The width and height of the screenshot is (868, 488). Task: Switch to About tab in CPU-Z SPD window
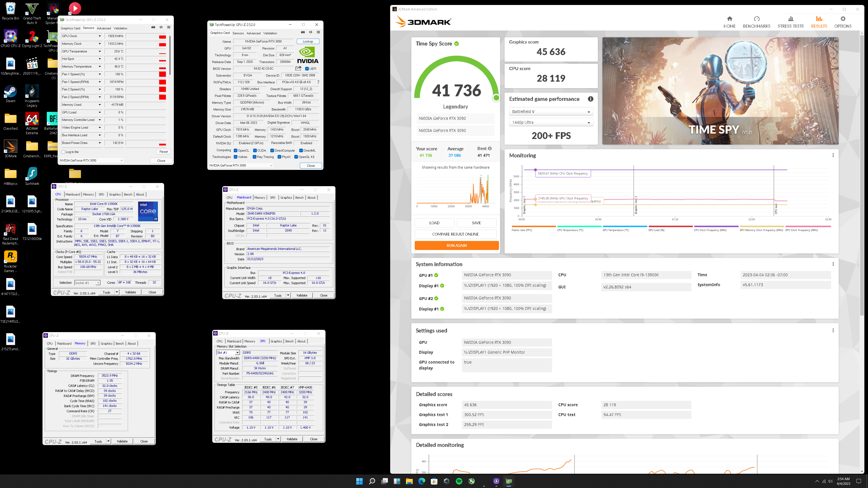pos(301,341)
